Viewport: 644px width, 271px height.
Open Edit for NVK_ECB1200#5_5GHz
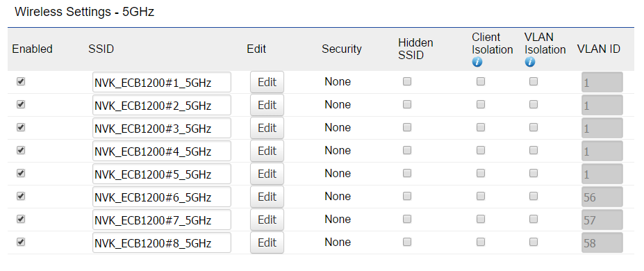point(267,174)
